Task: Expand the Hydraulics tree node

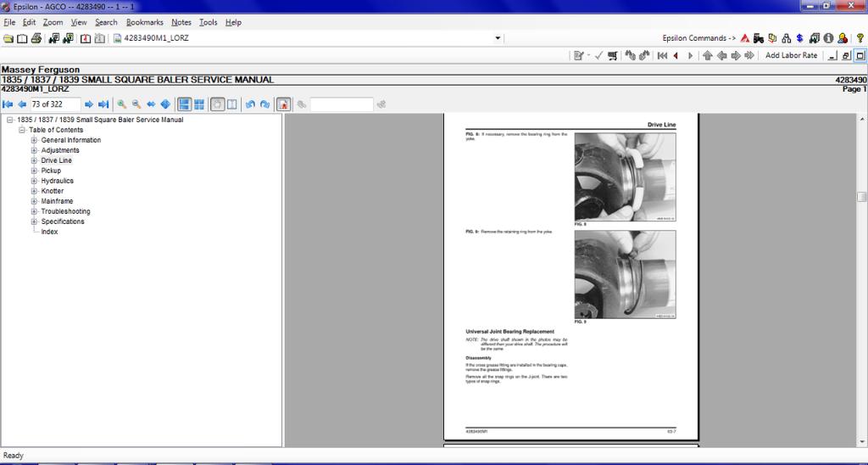Action: [x=34, y=181]
